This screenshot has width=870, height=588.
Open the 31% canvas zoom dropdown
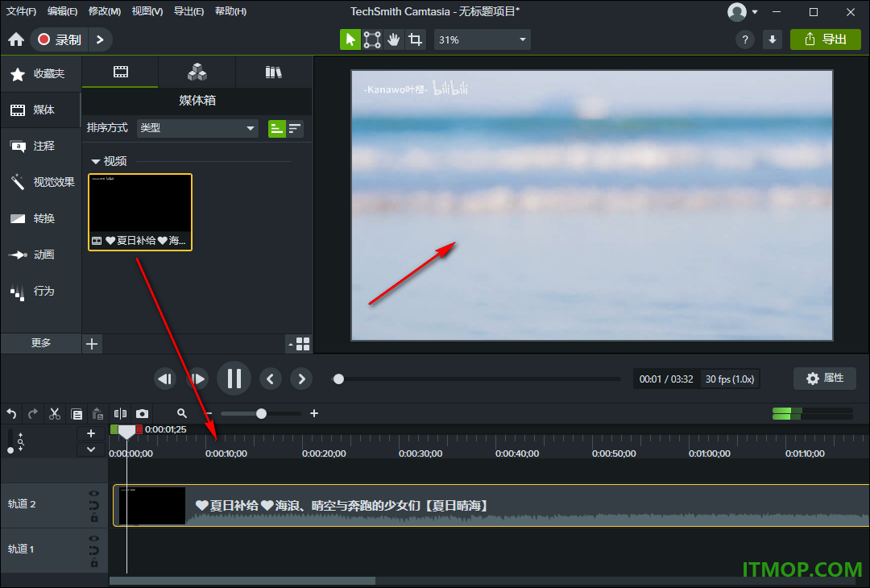click(x=483, y=39)
